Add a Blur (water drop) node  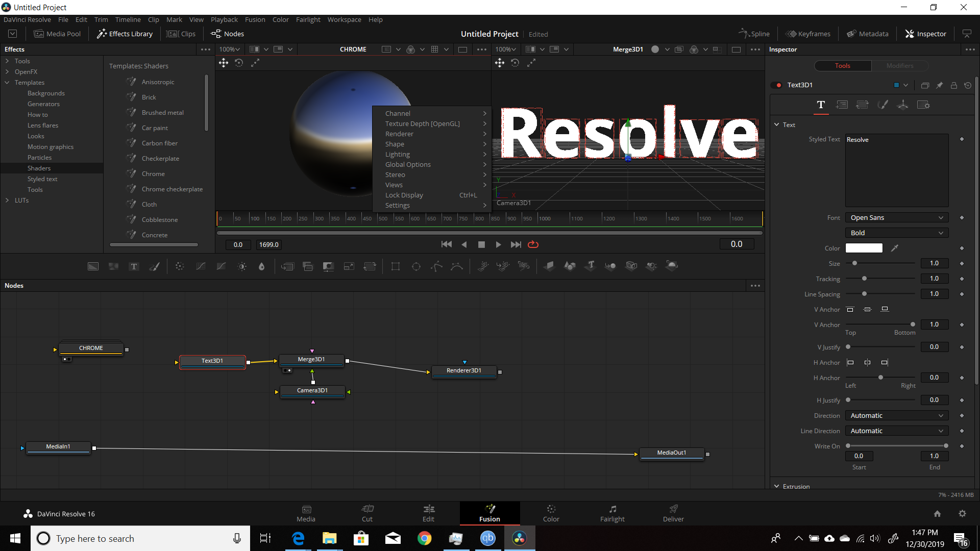(262, 266)
